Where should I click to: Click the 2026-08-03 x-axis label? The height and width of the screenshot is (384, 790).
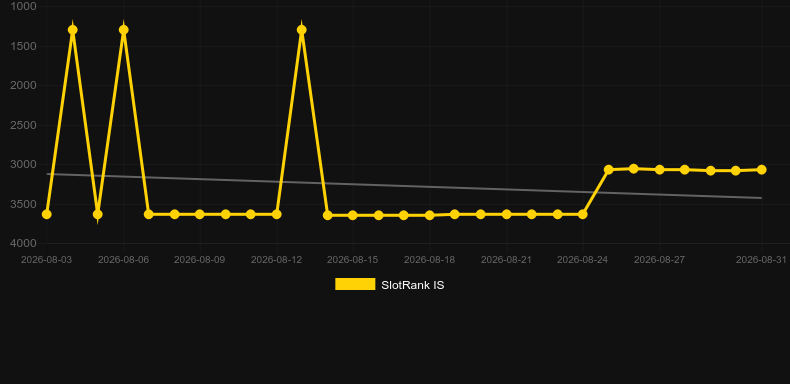click(x=46, y=260)
